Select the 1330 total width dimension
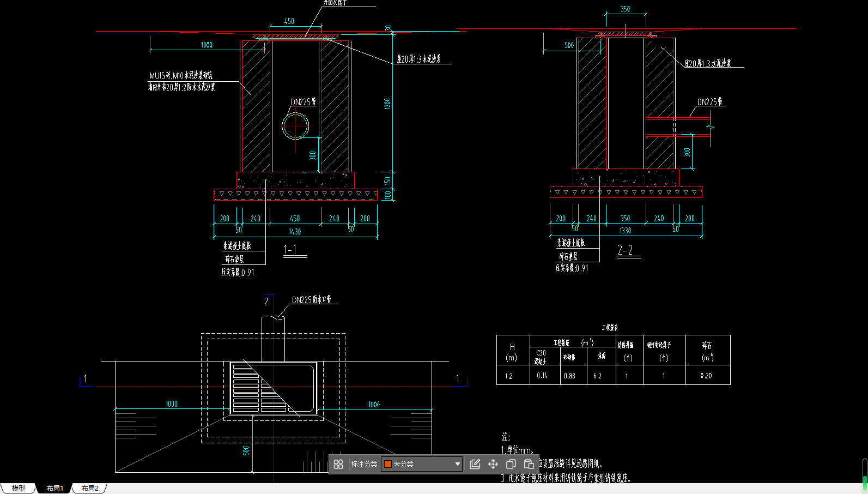The height and width of the screenshot is (494, 868). click(x=625, y=231)
